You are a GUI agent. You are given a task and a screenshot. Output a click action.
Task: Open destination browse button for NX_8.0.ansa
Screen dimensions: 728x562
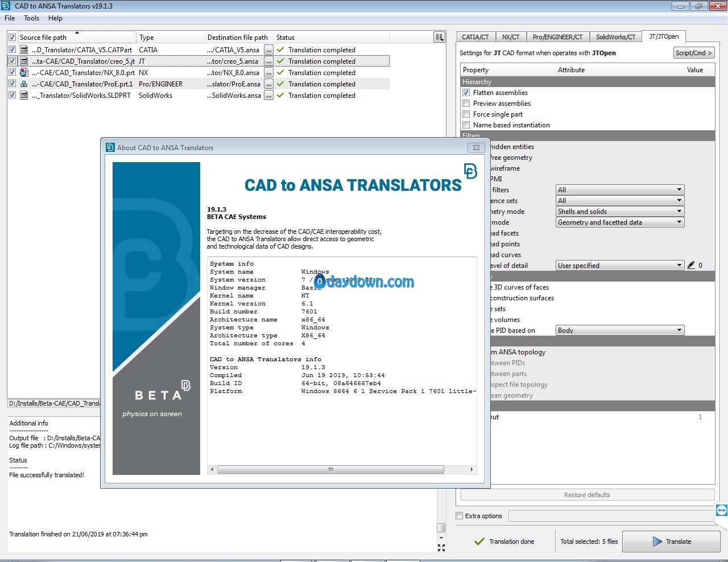click(268, 73)
